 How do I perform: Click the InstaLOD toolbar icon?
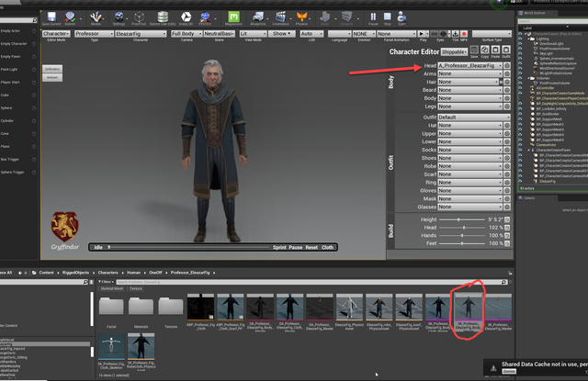(x=186, y=17)
